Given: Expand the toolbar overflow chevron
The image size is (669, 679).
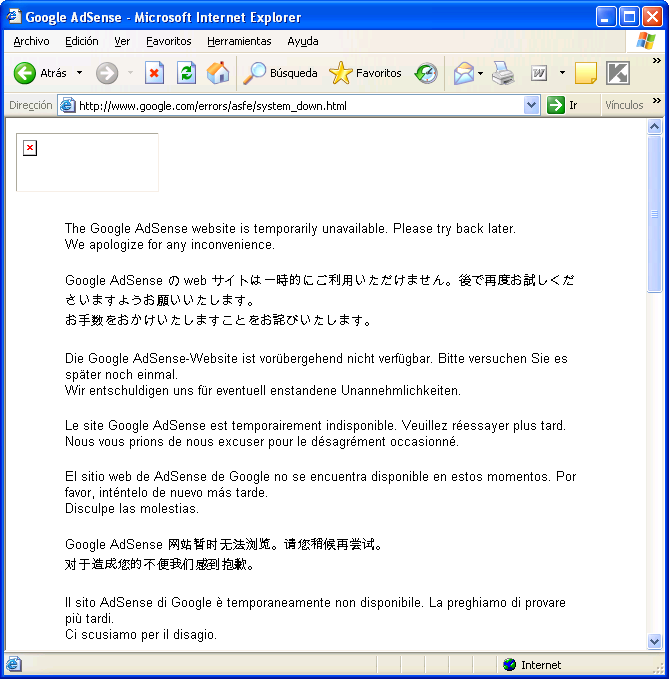Looking at the screenshot, I should [656, 61].
